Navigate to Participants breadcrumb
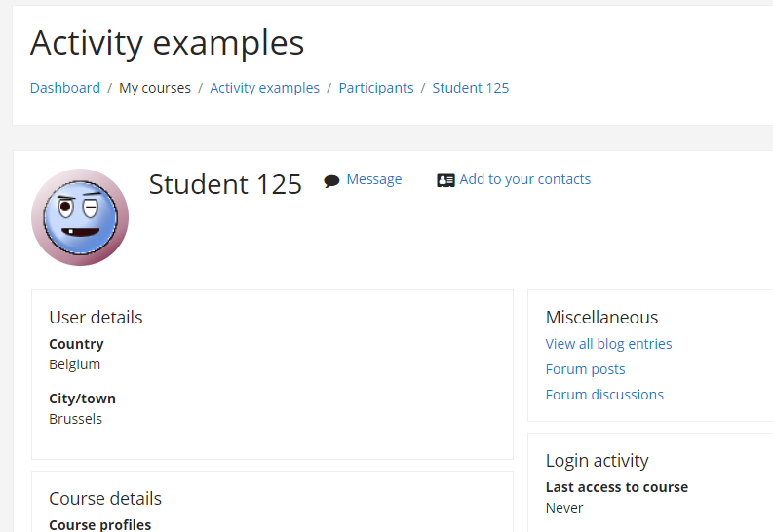 click(376, 88)
